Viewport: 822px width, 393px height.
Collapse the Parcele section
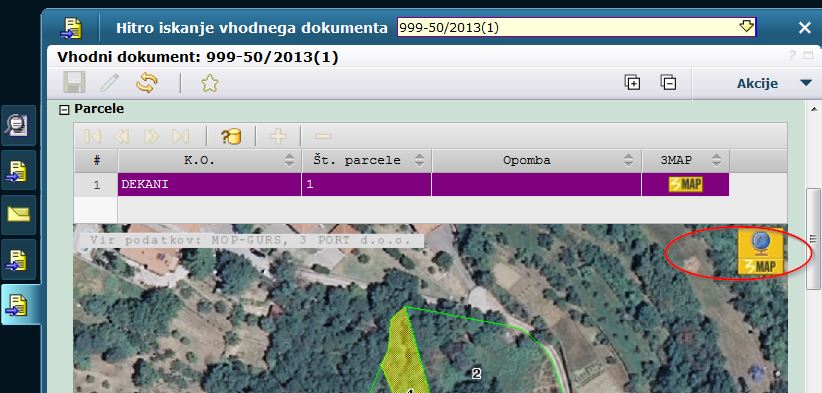[x=64, y=110]
